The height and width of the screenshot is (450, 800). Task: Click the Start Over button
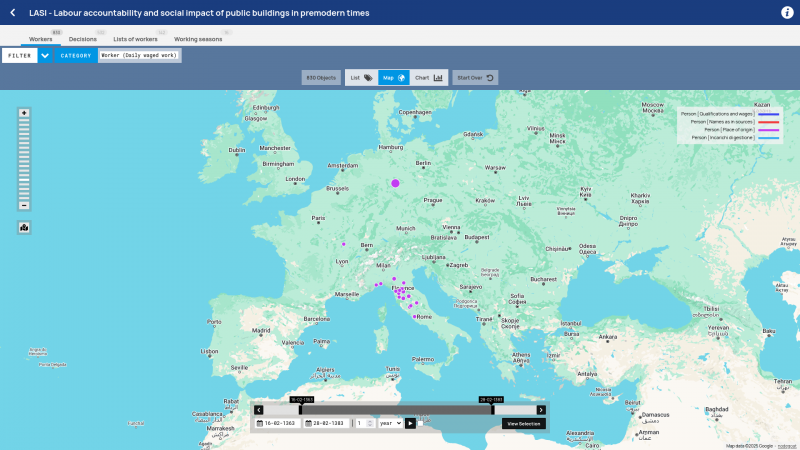point(475,78)
